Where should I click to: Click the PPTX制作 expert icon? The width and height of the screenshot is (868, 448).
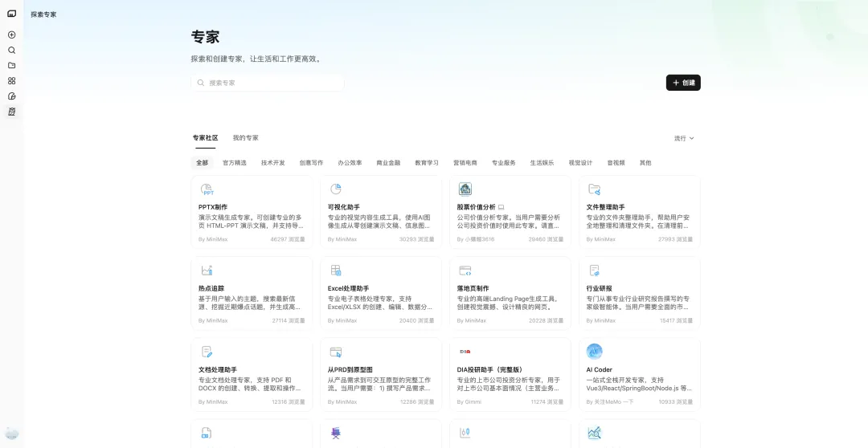point(207,189)
